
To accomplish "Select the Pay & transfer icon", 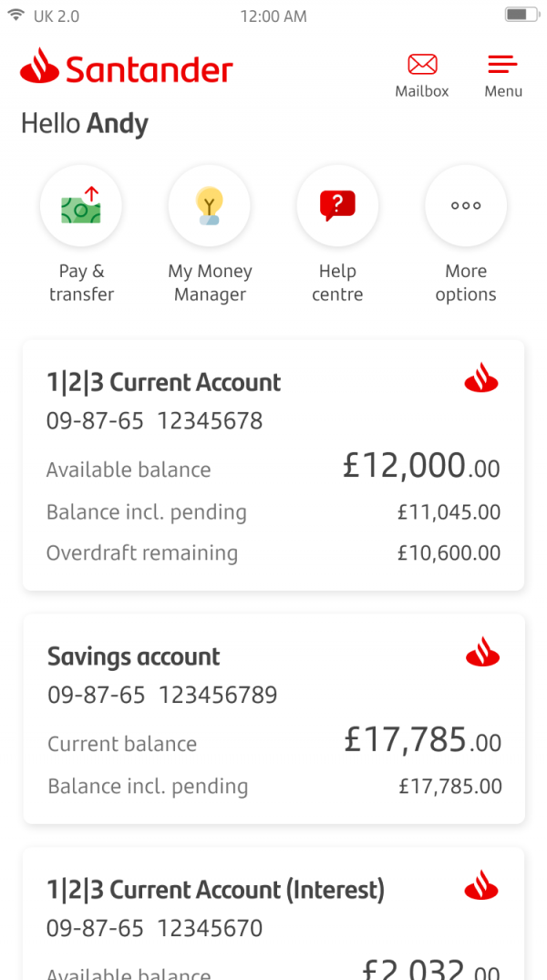I will [81, 206].
